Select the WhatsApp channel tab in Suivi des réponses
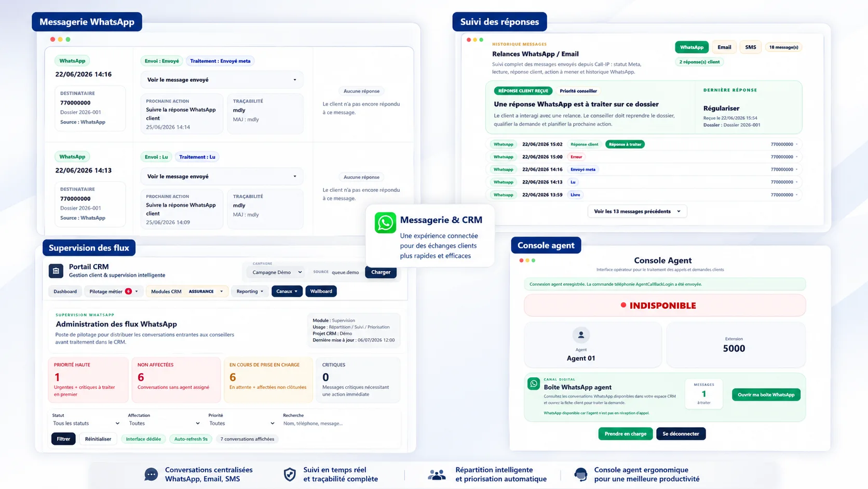This screenshot has width=868, height=489. coord(691,47)
